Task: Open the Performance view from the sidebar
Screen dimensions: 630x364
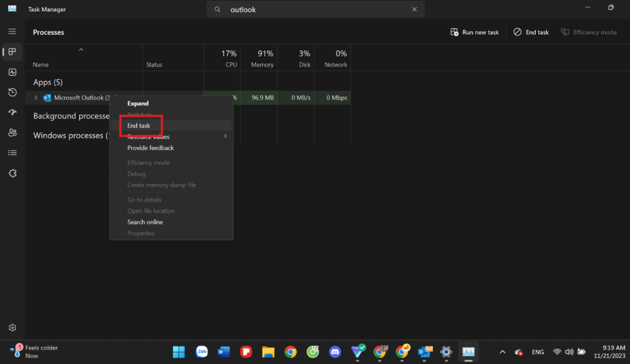Action: point(12,72)
